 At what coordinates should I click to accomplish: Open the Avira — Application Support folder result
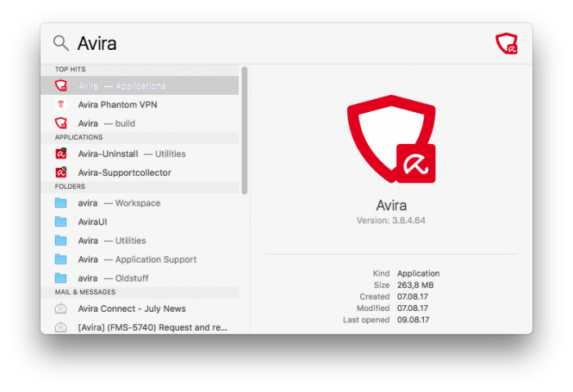pos(140,259)
